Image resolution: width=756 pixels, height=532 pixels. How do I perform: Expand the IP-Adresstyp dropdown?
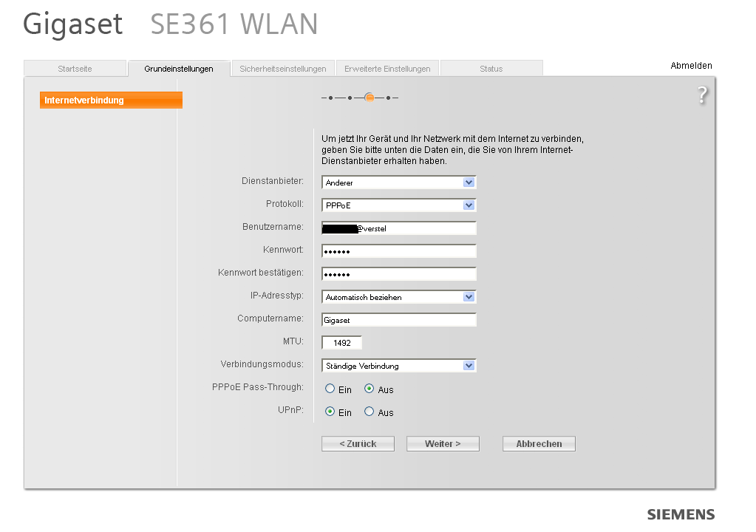399,297
